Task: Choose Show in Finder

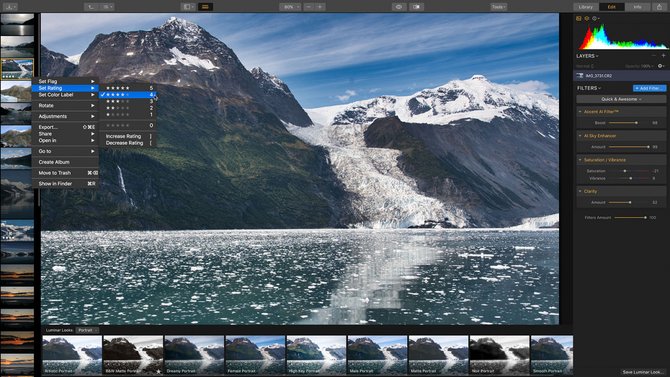Action: [65, 183]
